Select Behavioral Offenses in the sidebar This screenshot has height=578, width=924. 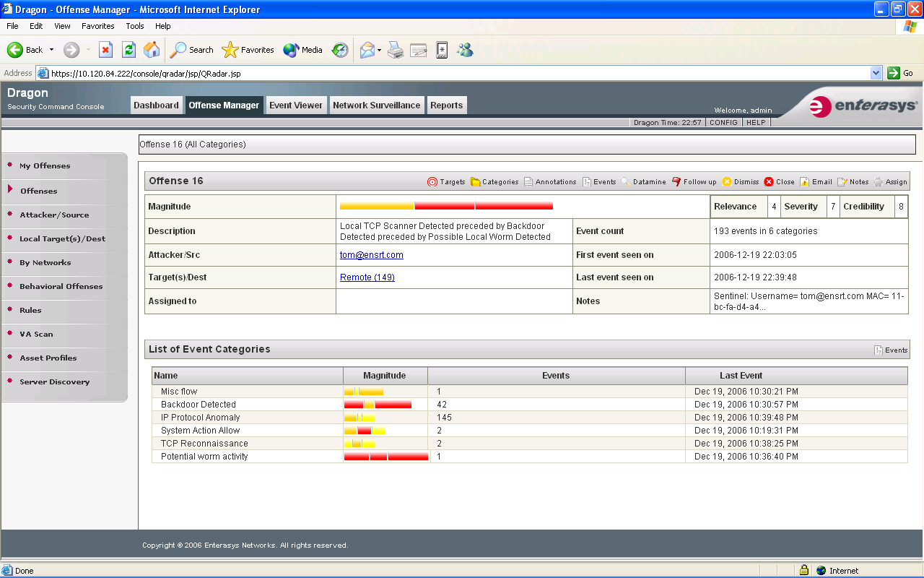click(x=61, y=287)
